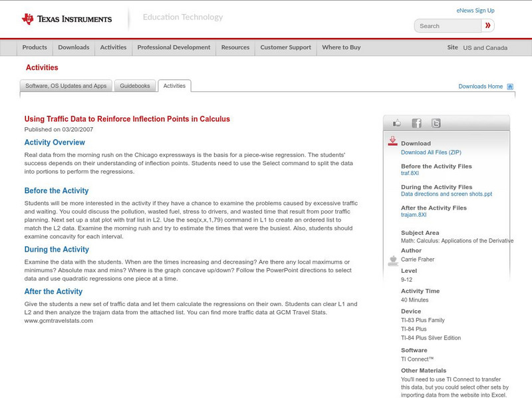Go to Downloads Home link
The height and width of the screenshot is (398, 532).
tap(480, 87)
